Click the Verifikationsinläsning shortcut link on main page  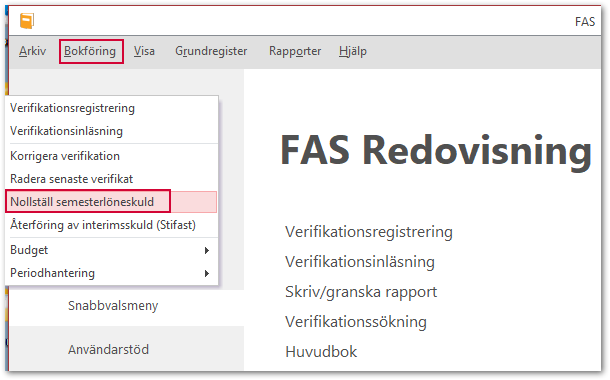point(360,262)
